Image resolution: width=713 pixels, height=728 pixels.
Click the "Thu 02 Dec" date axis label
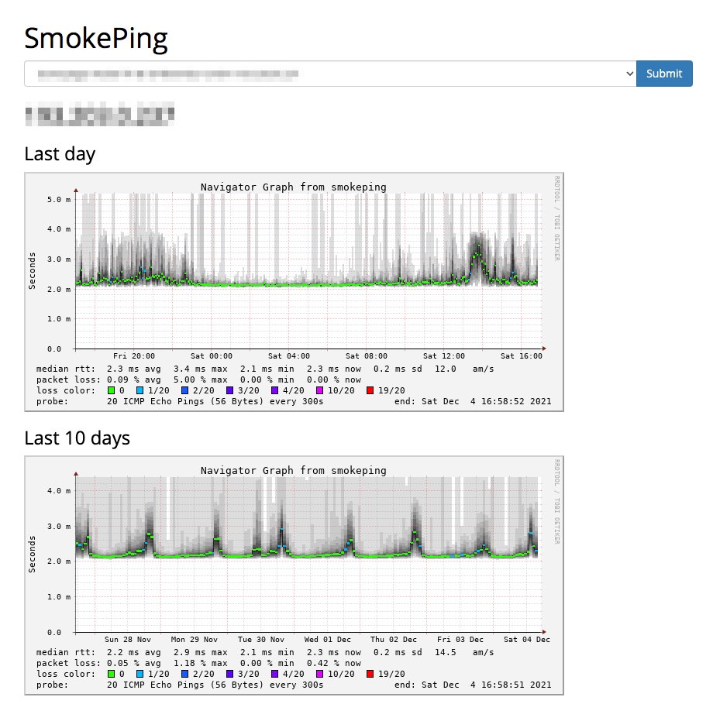pos(394,639)
